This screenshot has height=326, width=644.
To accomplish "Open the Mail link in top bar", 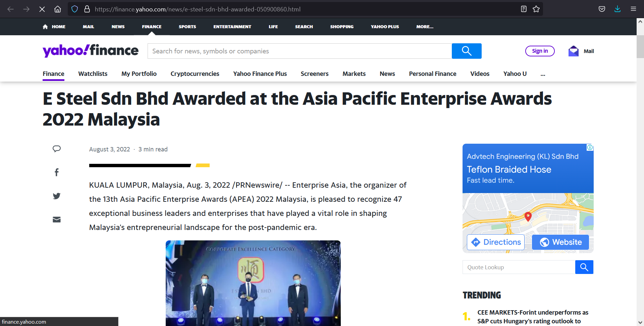I will (88, 27).
